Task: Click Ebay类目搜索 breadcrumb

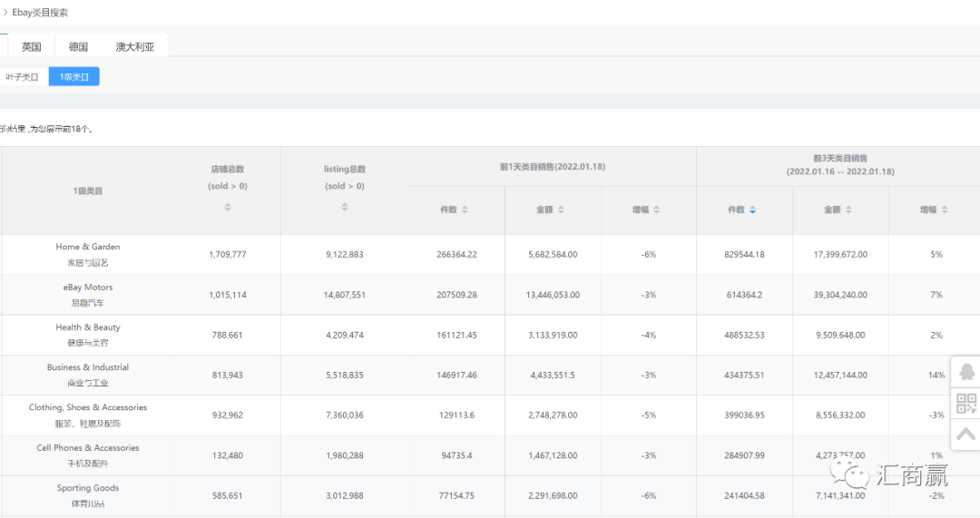Action: 40,13
